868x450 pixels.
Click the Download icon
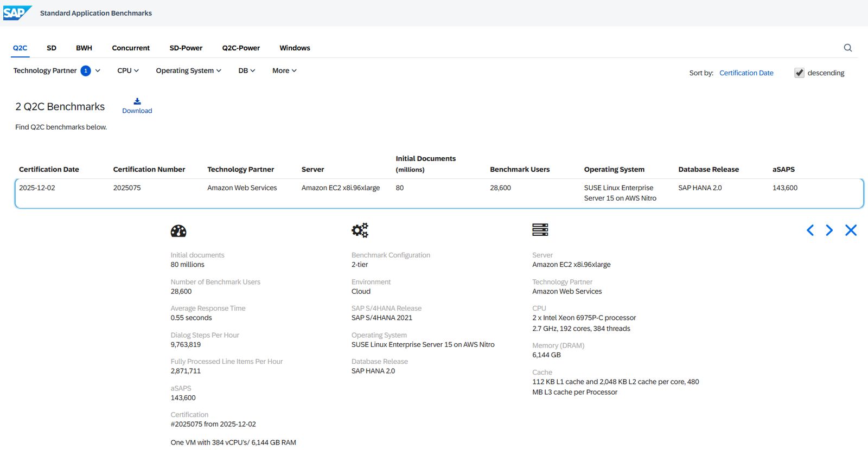137,101
